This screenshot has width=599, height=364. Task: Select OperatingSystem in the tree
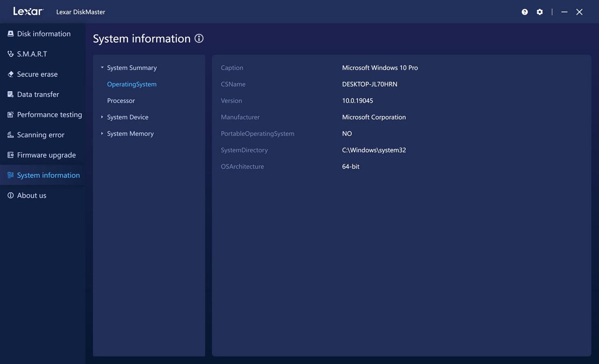point(132,84)
